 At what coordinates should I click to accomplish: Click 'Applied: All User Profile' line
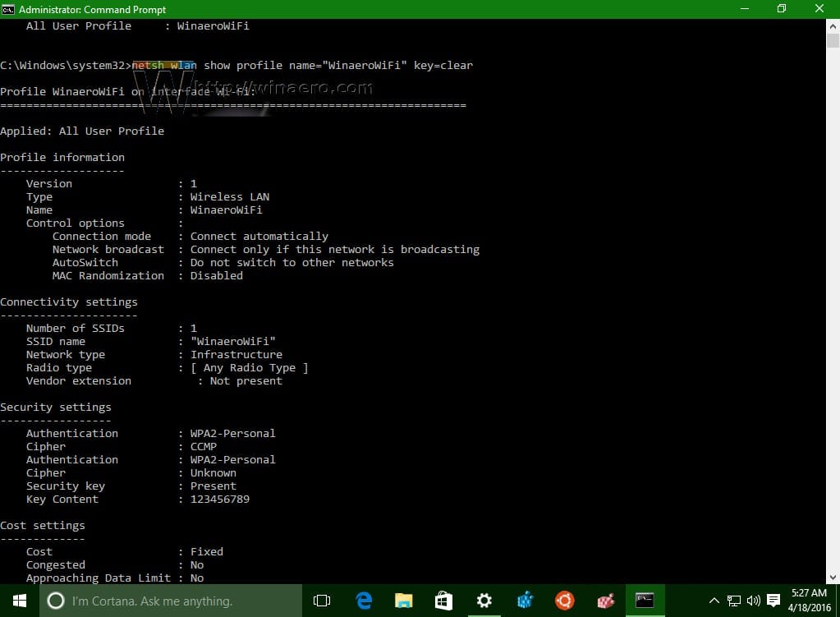point(82,131)
